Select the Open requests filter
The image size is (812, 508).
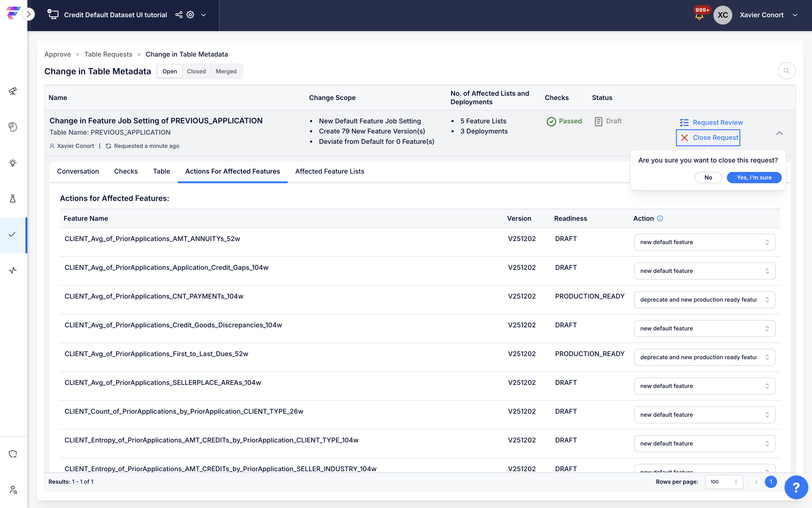point(170,71)
